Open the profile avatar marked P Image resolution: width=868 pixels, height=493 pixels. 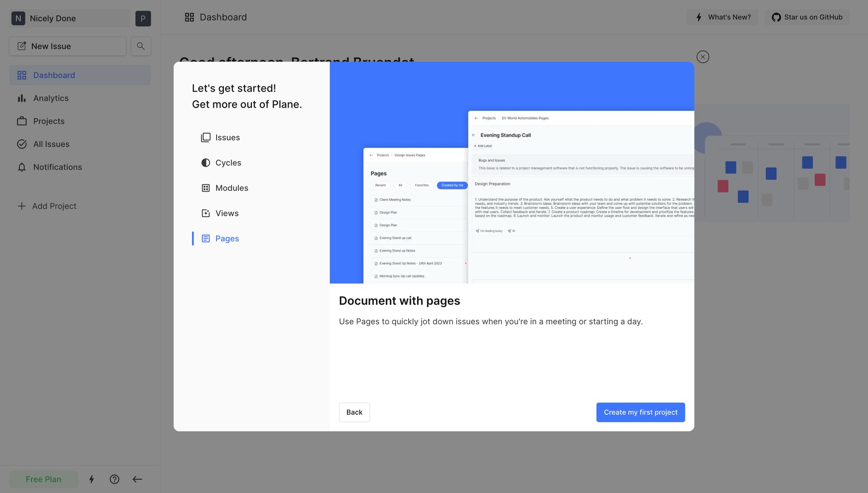pos(143,18)
